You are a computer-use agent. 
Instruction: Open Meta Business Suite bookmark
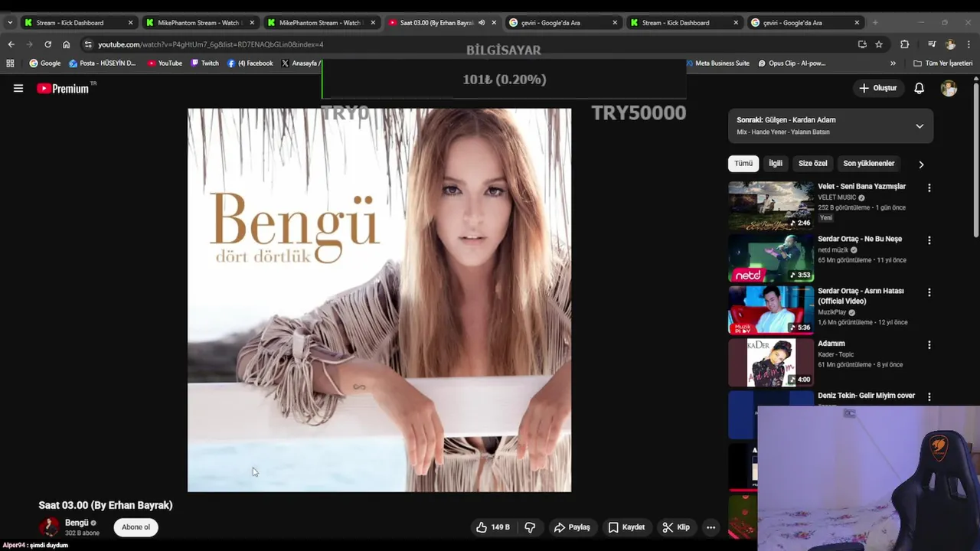(717, 64)
